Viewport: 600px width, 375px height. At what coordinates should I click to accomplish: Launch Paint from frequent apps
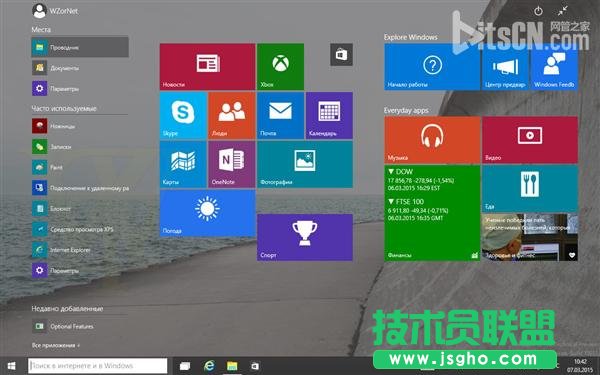tap(80, 167)
